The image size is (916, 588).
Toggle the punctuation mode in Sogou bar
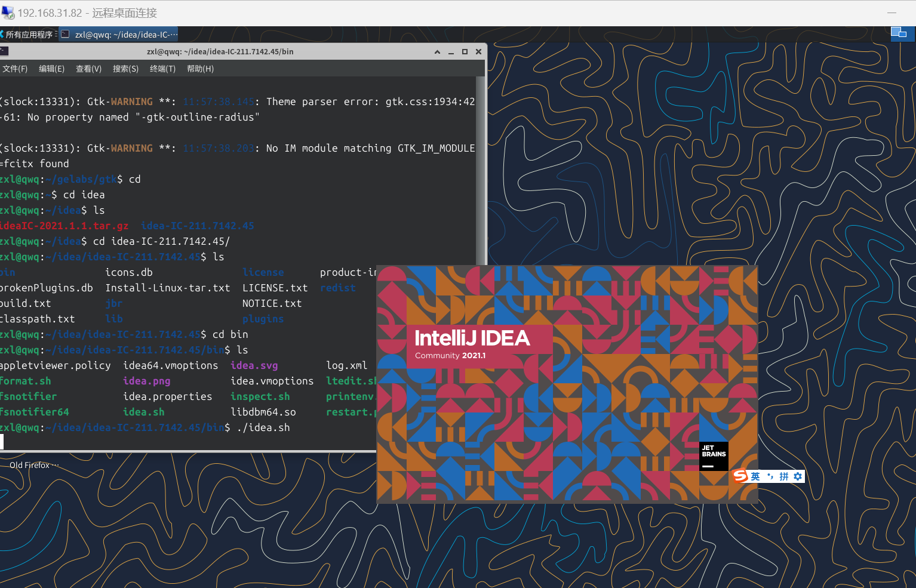[770, 476]
